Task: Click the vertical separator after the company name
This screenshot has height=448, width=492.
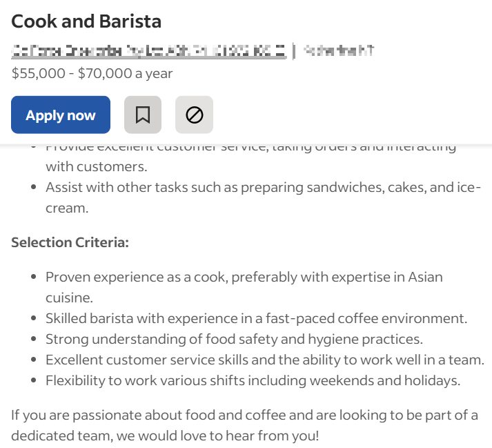Action: tap(295, 51)
